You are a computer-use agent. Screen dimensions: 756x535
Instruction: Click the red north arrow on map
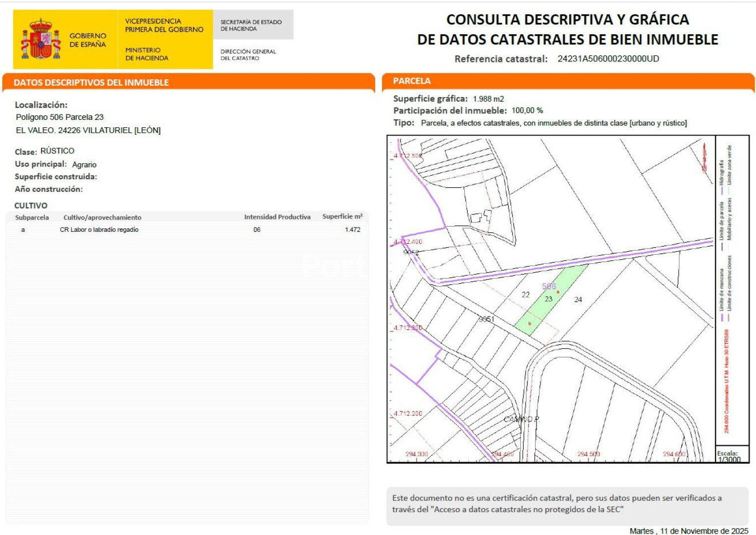[x=704, y=158]
